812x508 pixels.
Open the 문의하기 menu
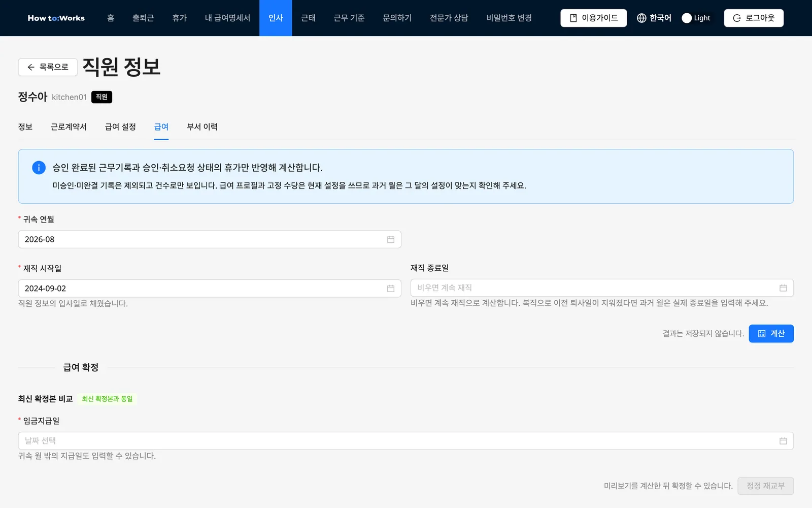pyautogui.click(x=397, y=18)
